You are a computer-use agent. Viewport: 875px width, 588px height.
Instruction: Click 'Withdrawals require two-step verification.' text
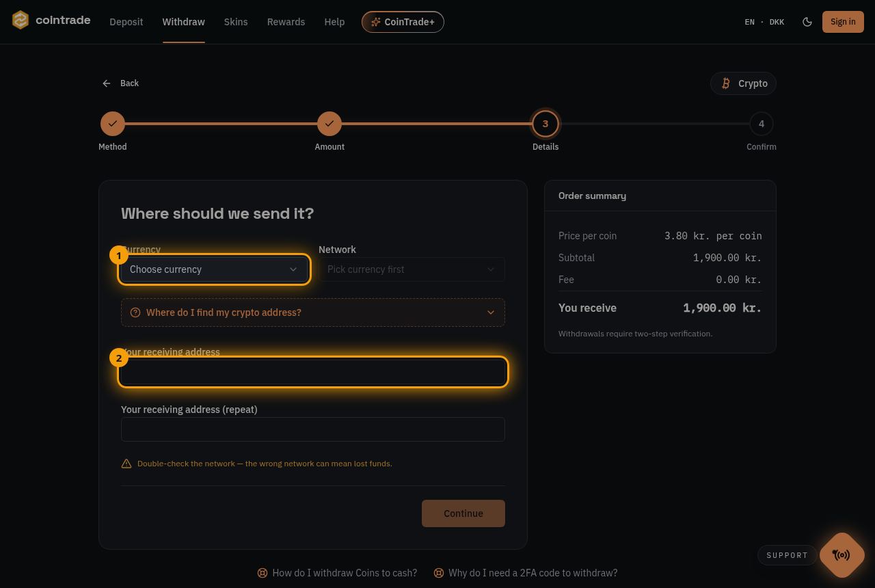[636, 334]
